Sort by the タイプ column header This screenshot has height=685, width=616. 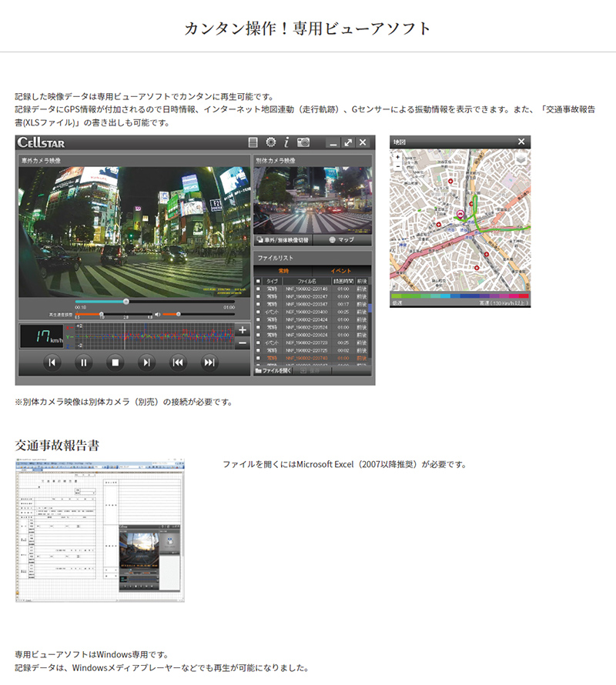272,282
